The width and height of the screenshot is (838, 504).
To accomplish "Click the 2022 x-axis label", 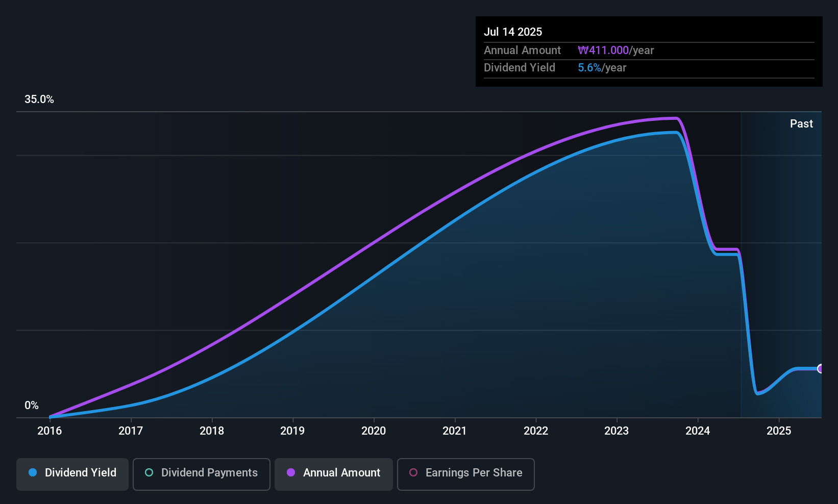I will (x=536, y=431).
